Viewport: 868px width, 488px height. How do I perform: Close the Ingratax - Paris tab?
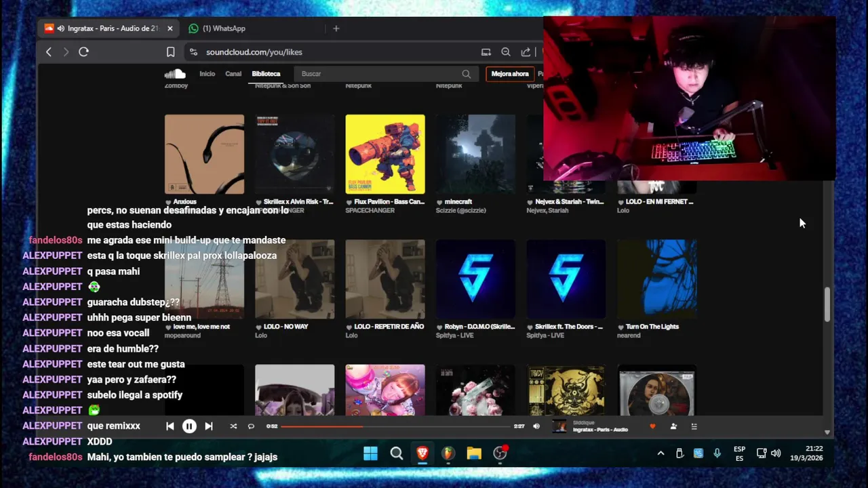coord(170,28)
